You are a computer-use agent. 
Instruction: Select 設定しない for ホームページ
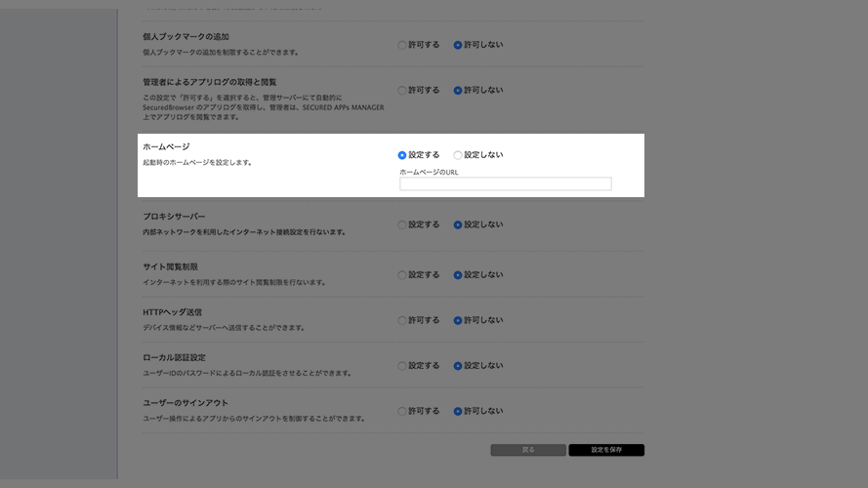click(457, 155)
